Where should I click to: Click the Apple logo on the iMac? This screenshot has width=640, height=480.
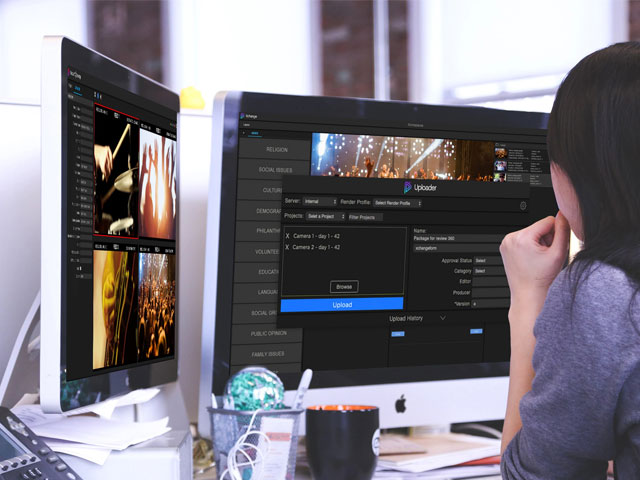[x=401, y=404]
